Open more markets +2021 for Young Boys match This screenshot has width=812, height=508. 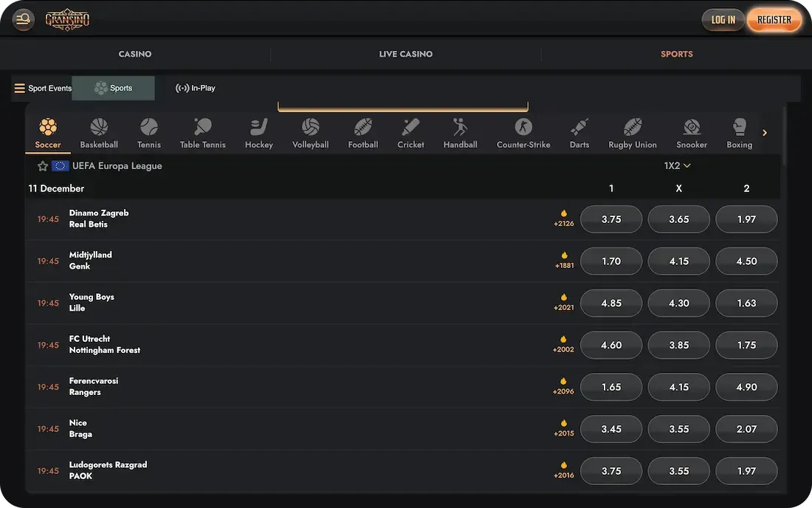[x=563, y=303]
